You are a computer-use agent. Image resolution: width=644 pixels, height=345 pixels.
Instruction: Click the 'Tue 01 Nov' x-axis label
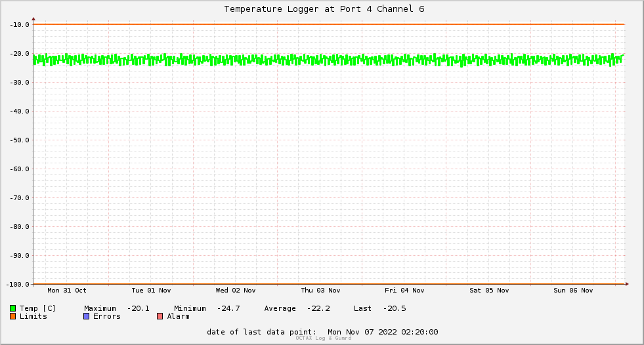click(151, 291)
